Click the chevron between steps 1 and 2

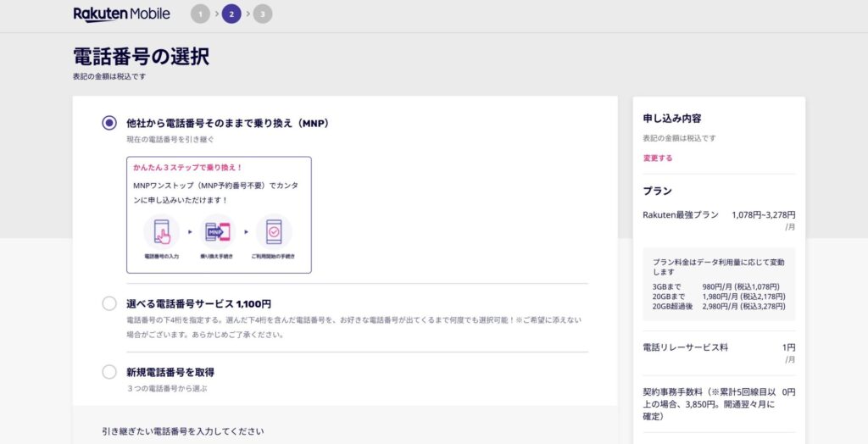click(216, 14)
